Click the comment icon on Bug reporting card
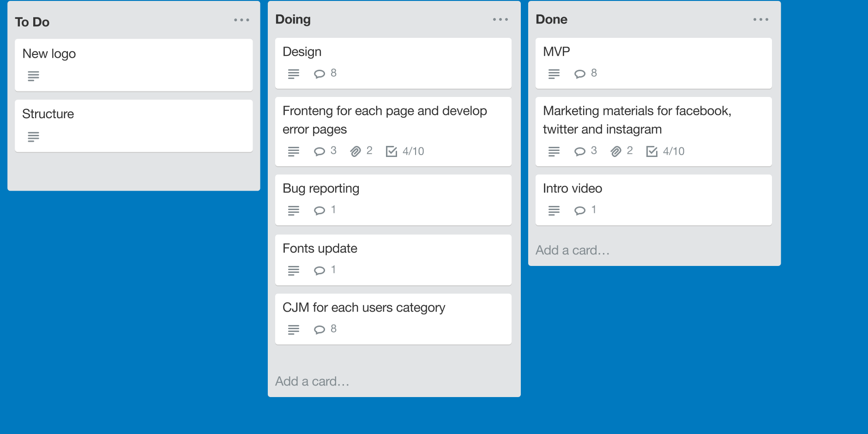Viewport: 868px width, 434px height. (x=319, y=211)
